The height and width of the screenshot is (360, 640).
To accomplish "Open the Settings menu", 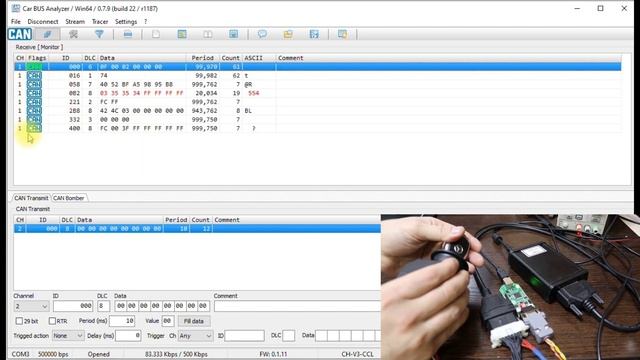I will click(126, 22).
